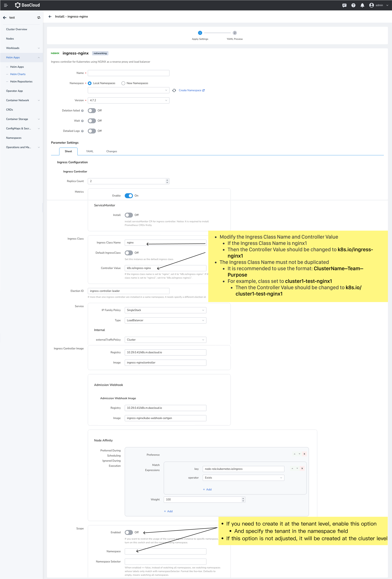Open the notifications bell
Image resolution: width=392 pixels, height=579 pixels.
tap(362, 5)
